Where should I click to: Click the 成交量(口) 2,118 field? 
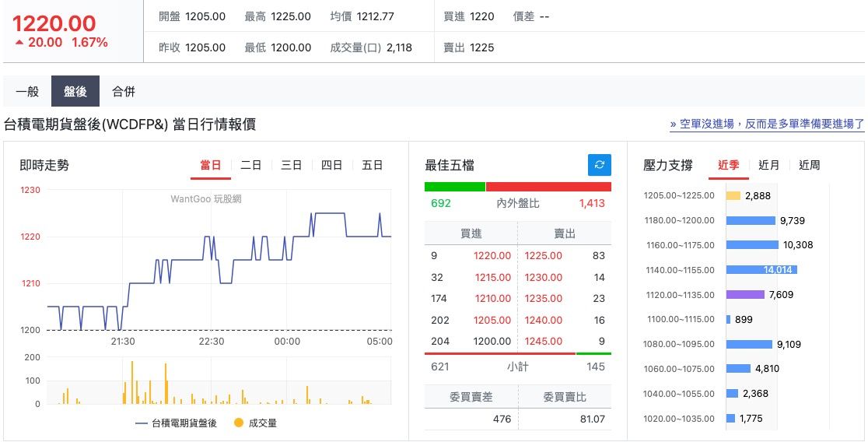(x=371, y=47)
